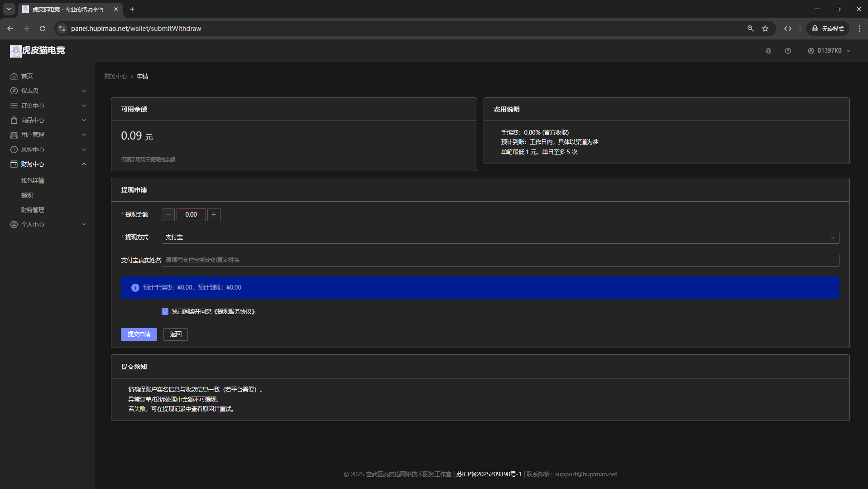The height and width of the screenshot is (489, 868).
Task: Toggle the 我已阅读并同意 agreement checkbox
Action: click(x=165, y=311)
